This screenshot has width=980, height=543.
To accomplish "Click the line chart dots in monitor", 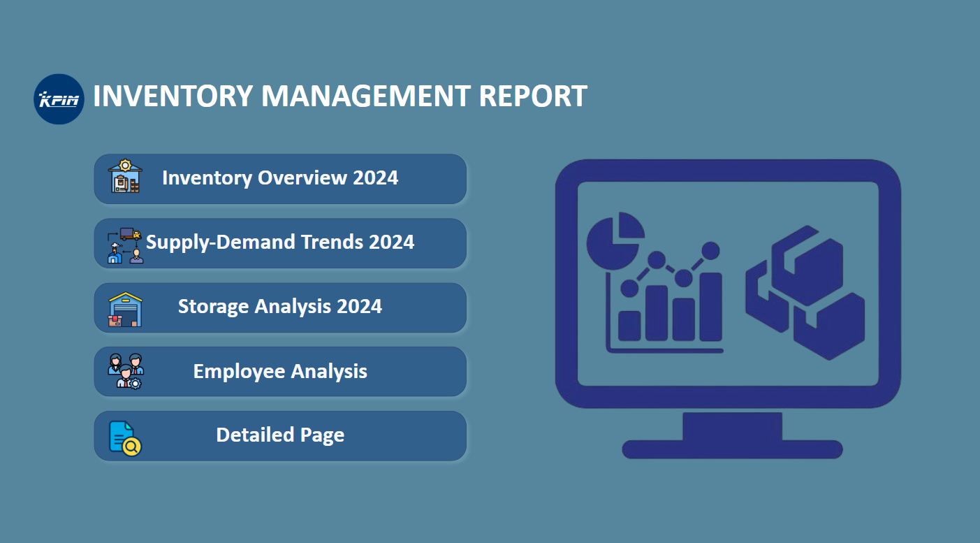I will pyautogui.click(x=670, y=269).
